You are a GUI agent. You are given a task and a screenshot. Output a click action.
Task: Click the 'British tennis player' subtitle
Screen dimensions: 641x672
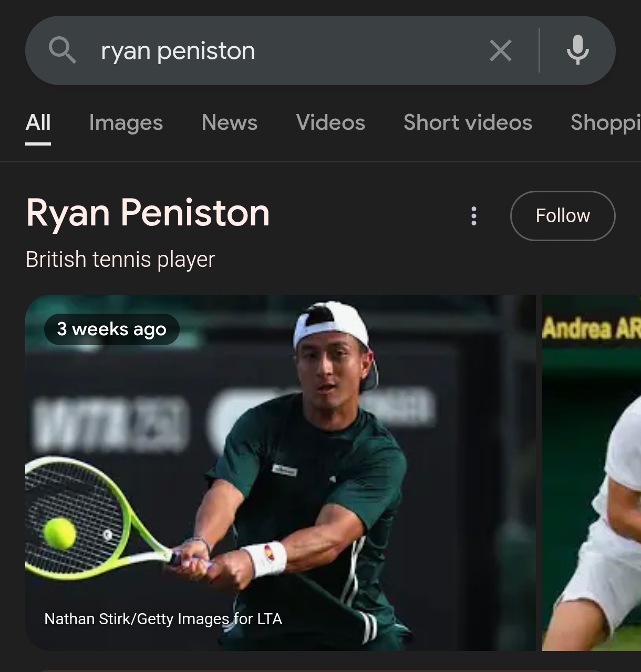click(120, 260)
